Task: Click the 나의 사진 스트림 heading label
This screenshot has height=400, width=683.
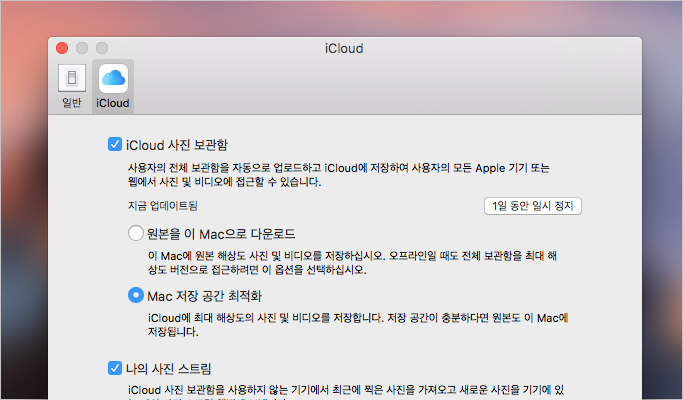Action: (x=169, y=369)
